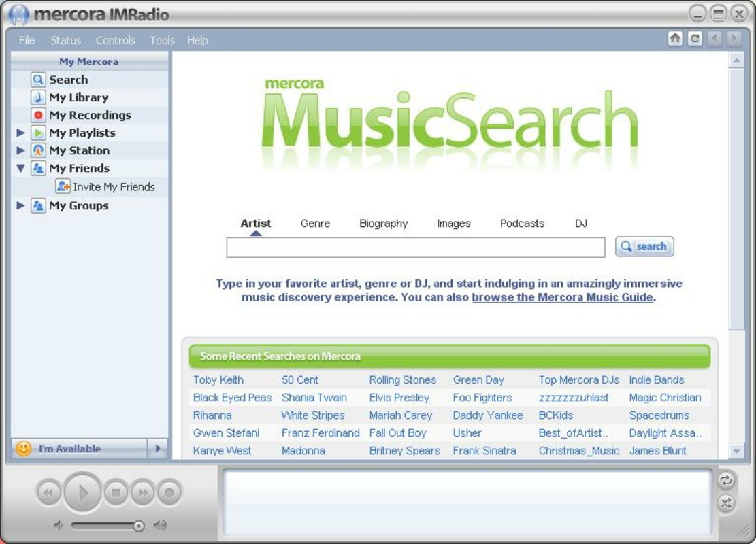756x544 pixels.
Task: Click the search button
Action: (x=644, y=247)
